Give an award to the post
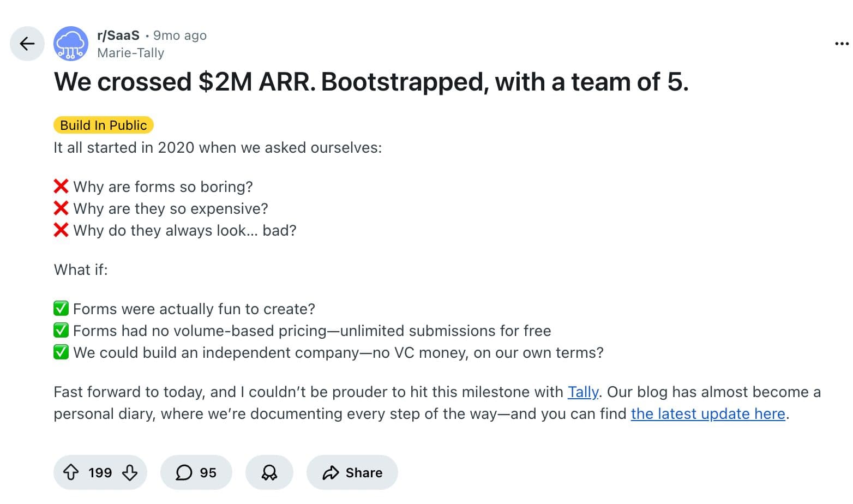The width and height of the screenshot is (853, 504). tap(269, 473)
